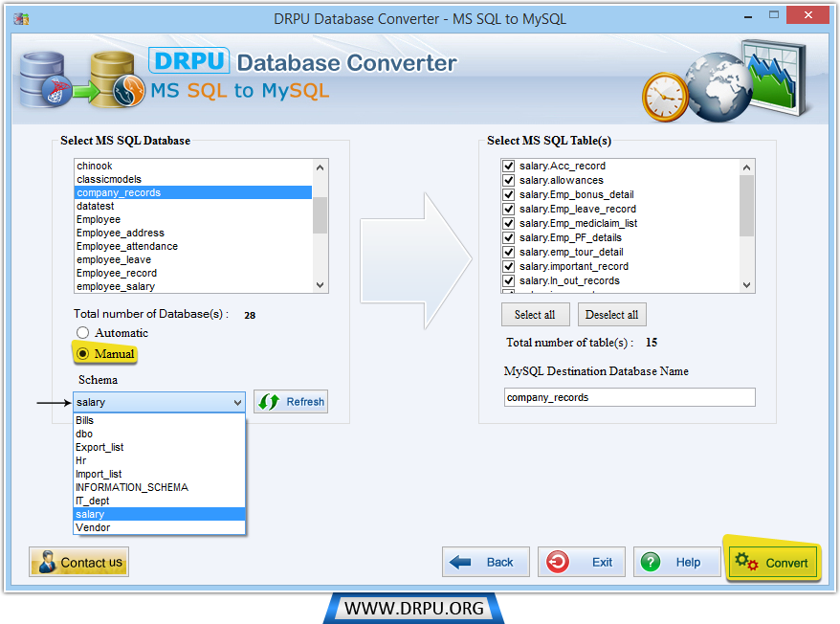Image resolution: width=840 pixels, height=624 pixels.
Task: Select datatest database
Action: (x=193, y=206)
